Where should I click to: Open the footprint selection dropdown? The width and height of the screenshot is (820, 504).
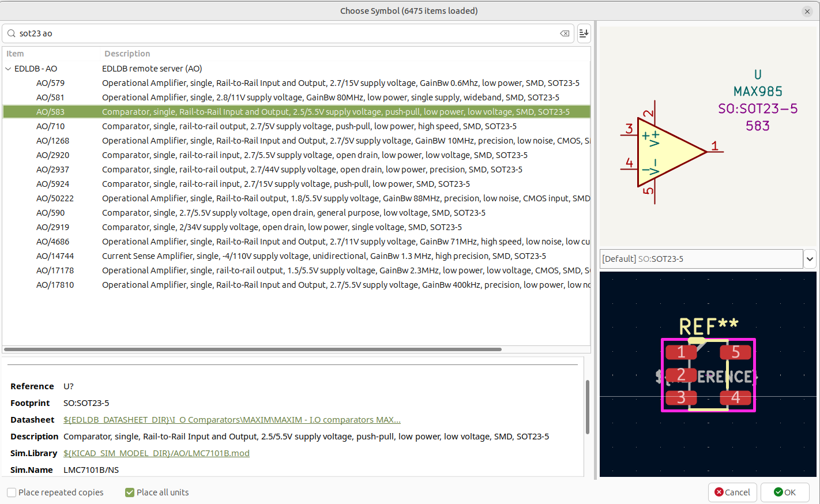810,259
